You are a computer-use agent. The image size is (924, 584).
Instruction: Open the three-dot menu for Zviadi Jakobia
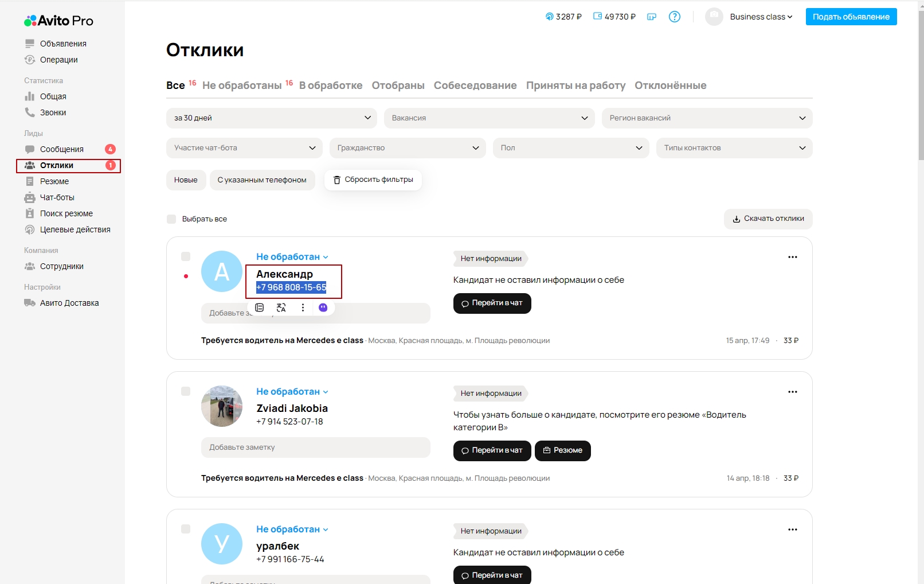coord(792,392)
